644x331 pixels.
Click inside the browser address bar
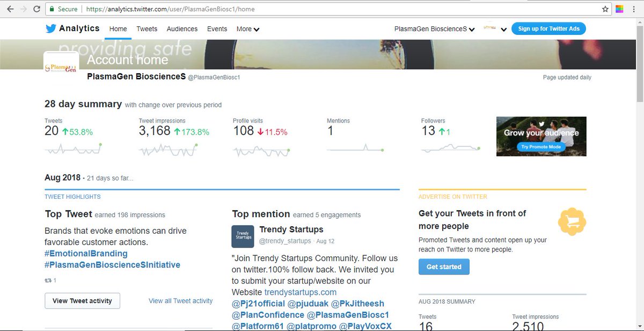tap(215, 9)
